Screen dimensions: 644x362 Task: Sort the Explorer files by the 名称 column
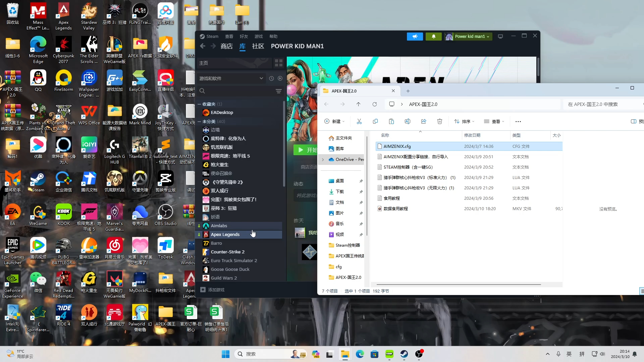coord(419,135)
